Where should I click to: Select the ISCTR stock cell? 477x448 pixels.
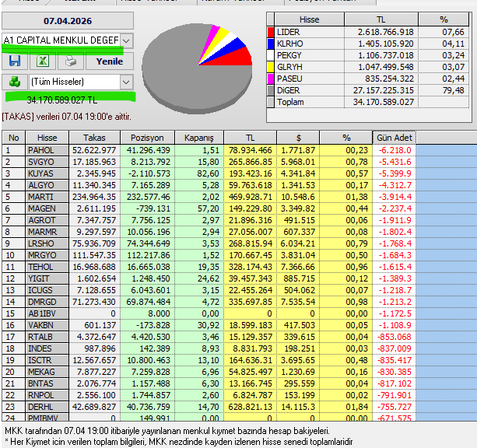[47, 360]
